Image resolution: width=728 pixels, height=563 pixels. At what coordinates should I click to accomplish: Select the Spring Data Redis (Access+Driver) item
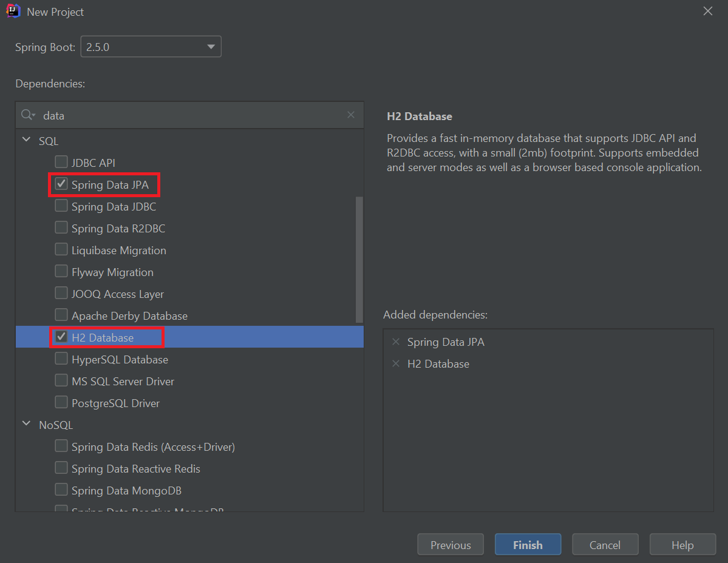pyautogui.click(x=153, y=447)
